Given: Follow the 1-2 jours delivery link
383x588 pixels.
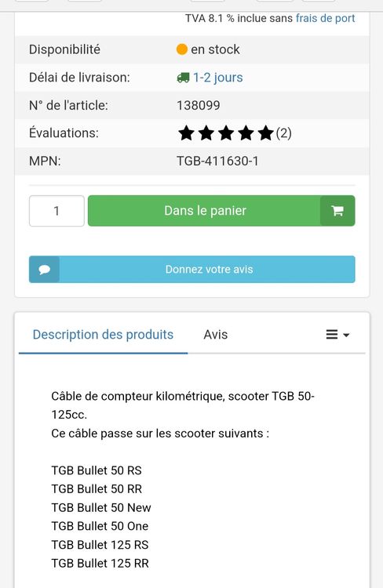Looking at the screenshot, I should [217, 78].
